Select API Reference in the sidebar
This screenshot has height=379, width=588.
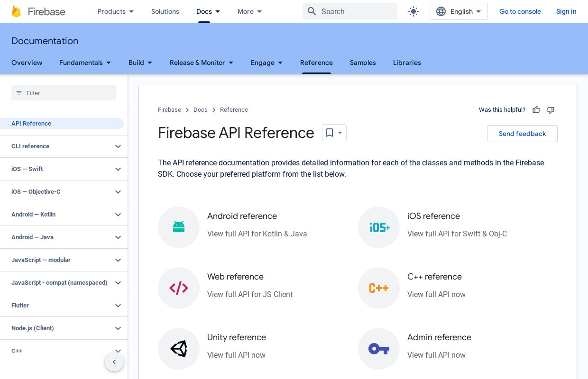(x=62, y=124)
